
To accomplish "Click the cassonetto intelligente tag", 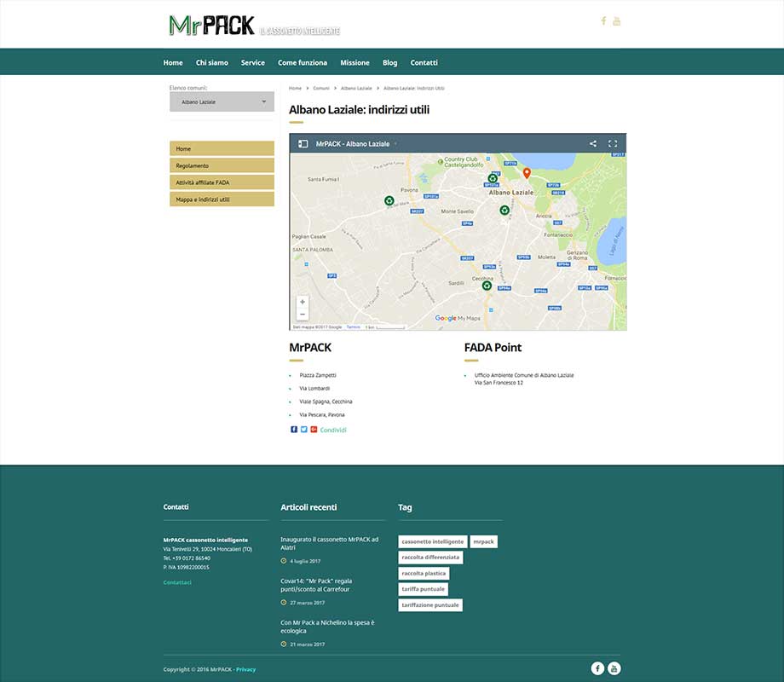I will coord(433,541).
